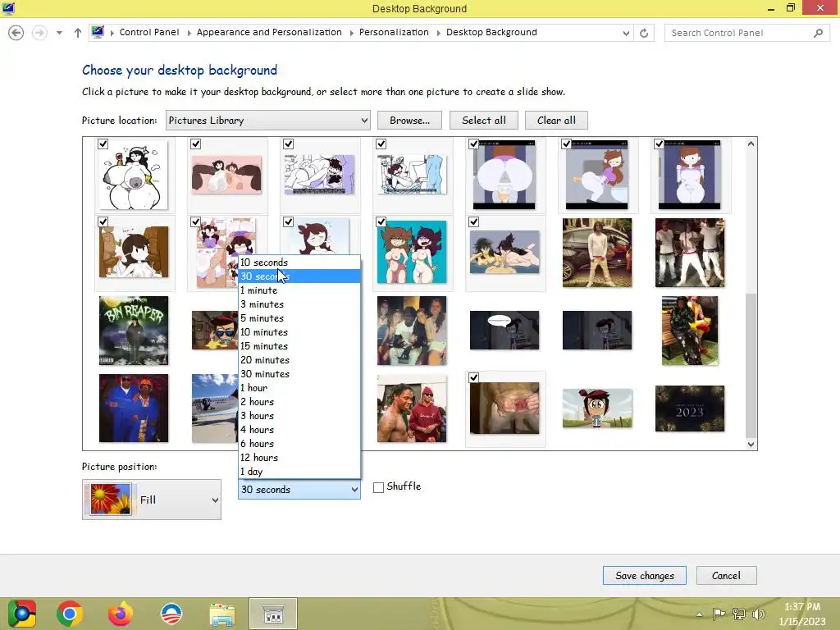Open the volume speaker tray icon
Image resolution: width=840 pixels, height=630 pixels.
(759, 614)
